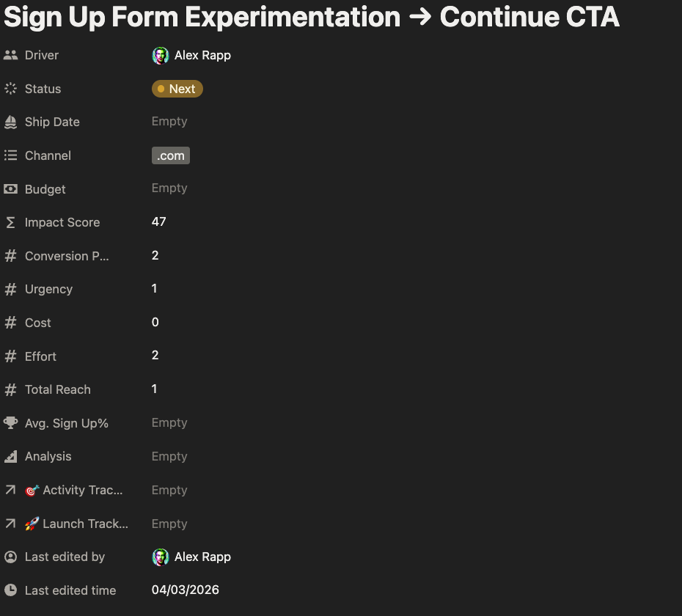The image size is (682, 616).
Task: Click the Impact Score sigma icon
Action: [x=10, y=222]
